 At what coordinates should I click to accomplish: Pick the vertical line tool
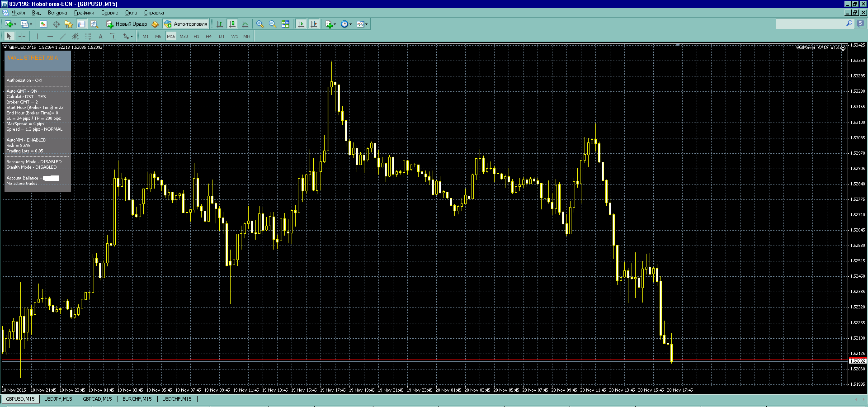click(x=37, y=36)
